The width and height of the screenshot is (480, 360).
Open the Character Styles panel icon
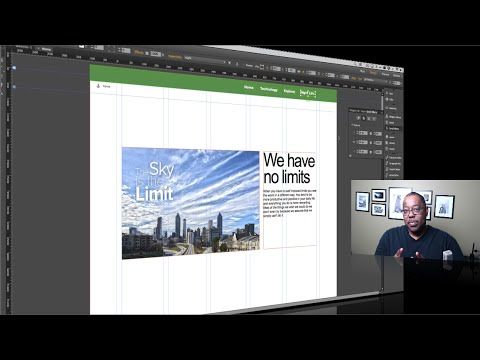coord(393,158)
